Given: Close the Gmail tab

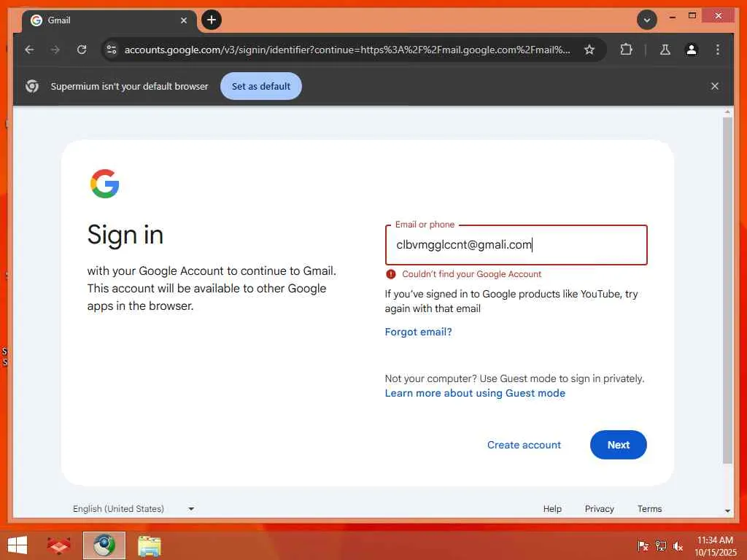Looking at the screenshot, I should click(x=183, y=20).
